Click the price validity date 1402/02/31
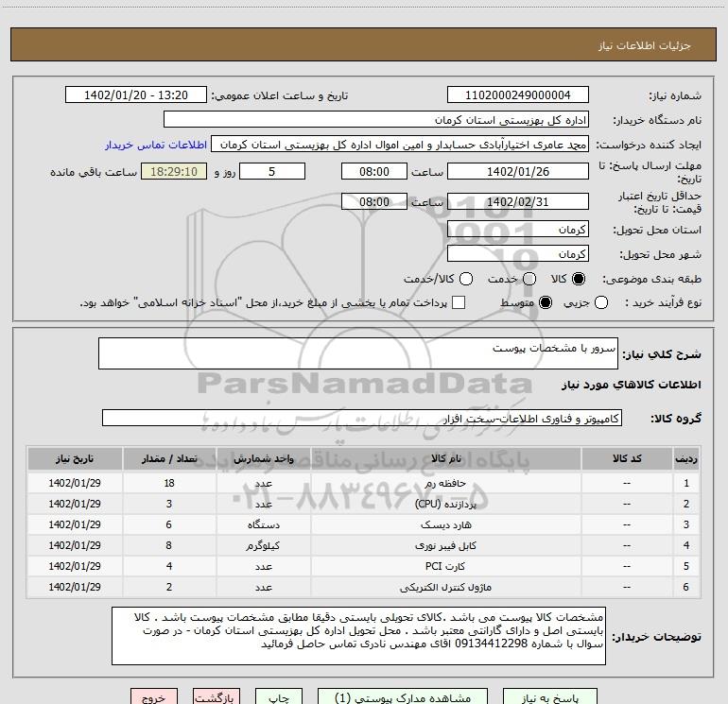The height and width of the screenshot is (704, 728). (518, 202)
